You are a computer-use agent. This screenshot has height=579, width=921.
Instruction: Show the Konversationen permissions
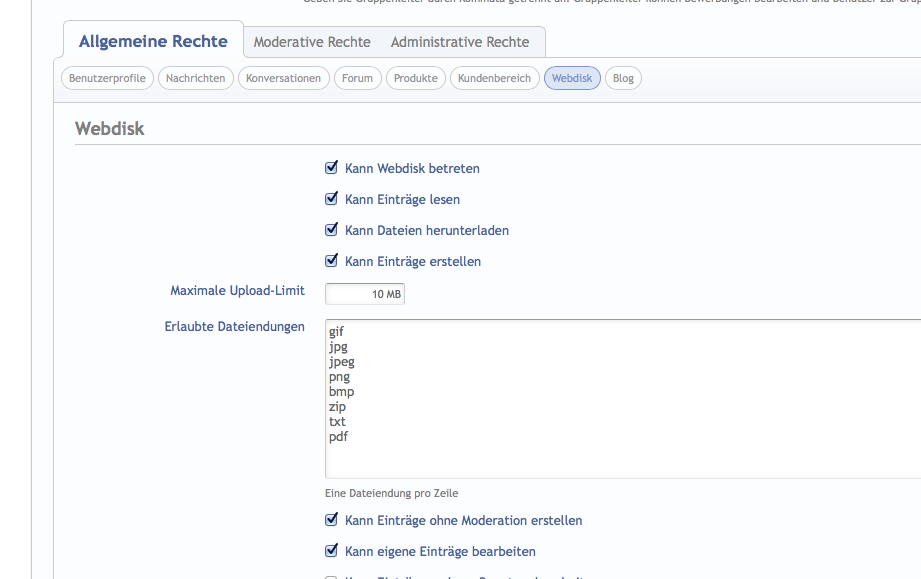point(284,78)
